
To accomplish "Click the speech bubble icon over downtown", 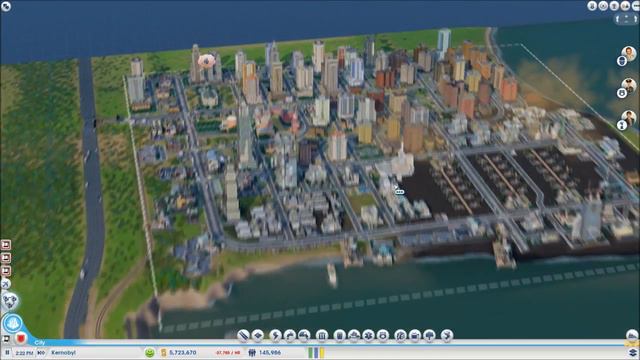I will 399,191.
